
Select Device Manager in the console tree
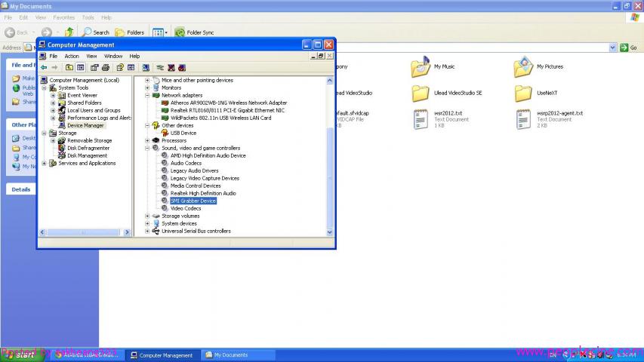pyautogui.click(x=85, y=126)
